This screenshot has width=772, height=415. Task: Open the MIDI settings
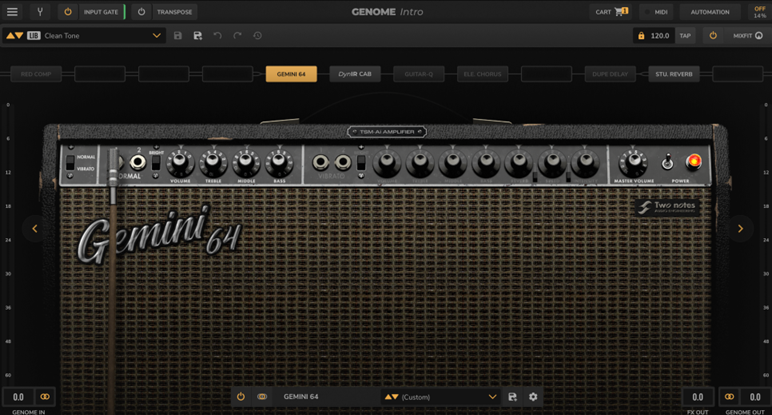point(656,12)
